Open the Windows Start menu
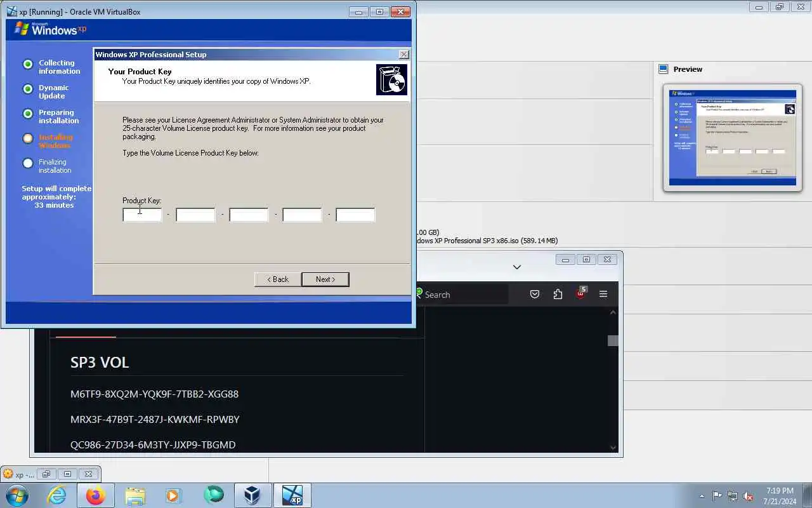Screen dimensions: 812x508 click(x=16, y=495)
